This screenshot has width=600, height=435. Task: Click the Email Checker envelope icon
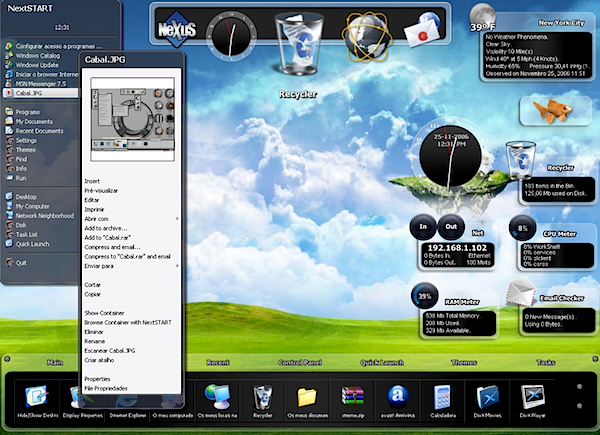click(x=521, y=292)
